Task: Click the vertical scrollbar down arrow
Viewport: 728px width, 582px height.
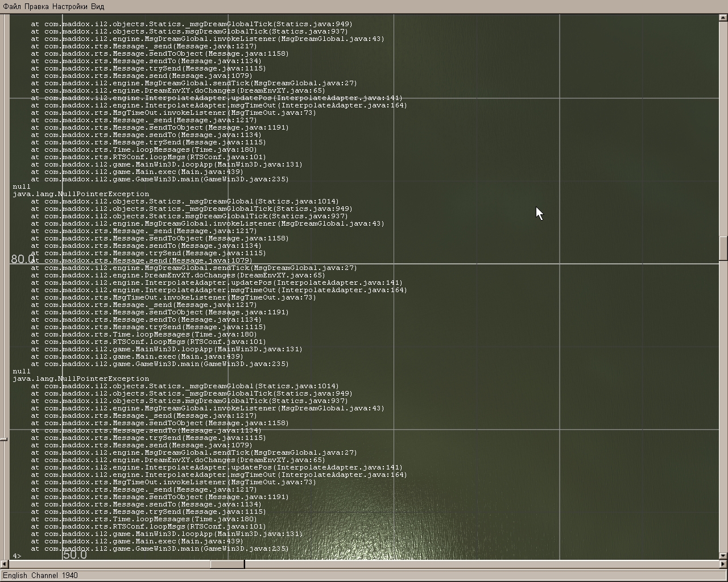Action: coord(723,556)
